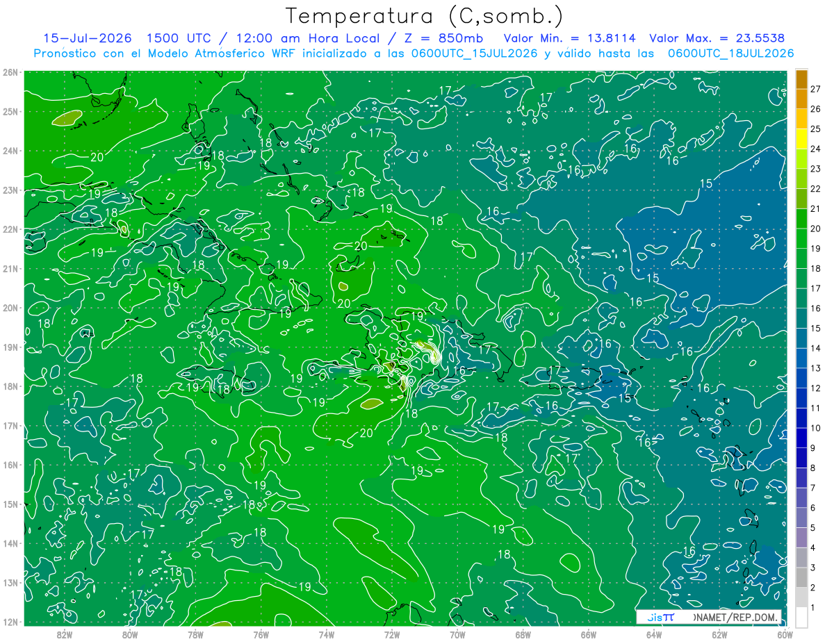Click the "Temperatura (C,somb.)" chart title
Viewport: 834px width, 644px height.
coord(424,16)
